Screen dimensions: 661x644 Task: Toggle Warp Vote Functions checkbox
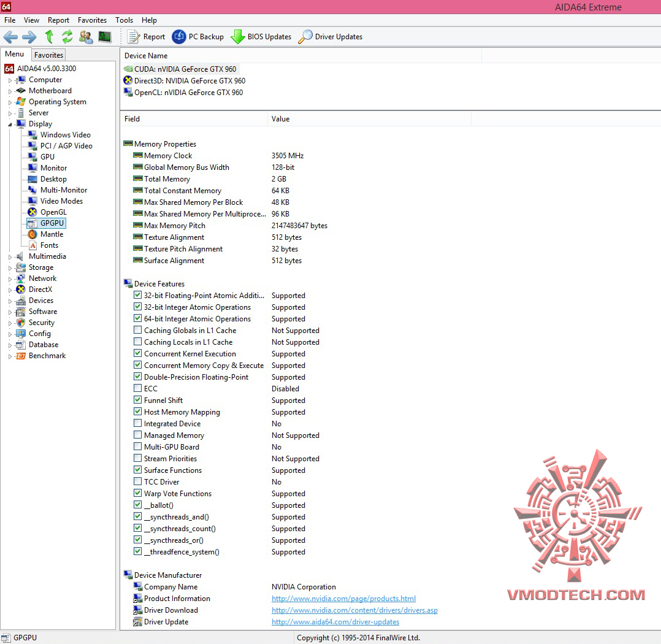[137, 493]
